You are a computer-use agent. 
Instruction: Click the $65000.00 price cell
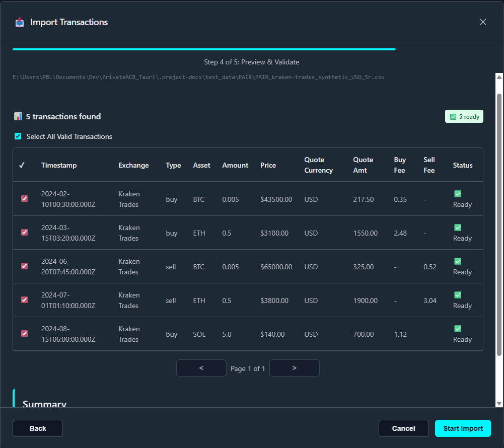click(x=276, y=267)
